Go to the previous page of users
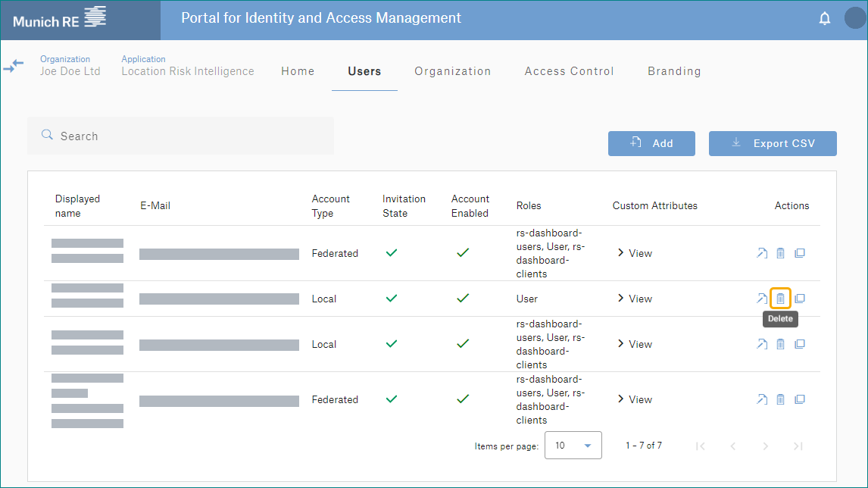 pos(733,446)
